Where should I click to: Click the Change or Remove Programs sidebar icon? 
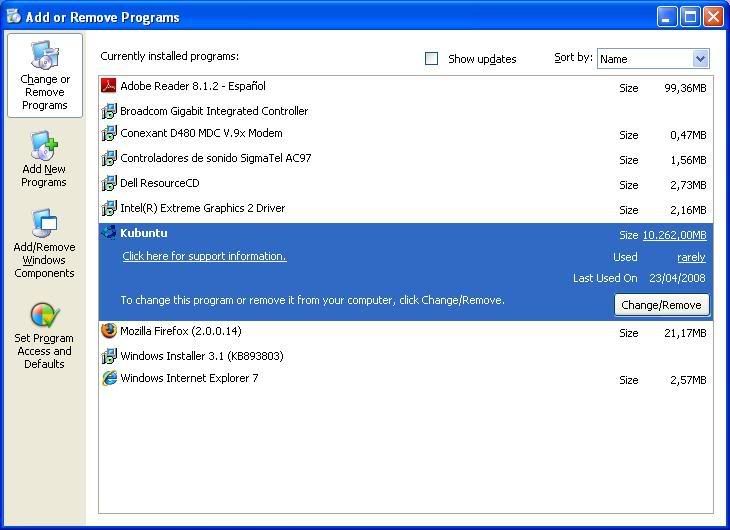point(45,55)
